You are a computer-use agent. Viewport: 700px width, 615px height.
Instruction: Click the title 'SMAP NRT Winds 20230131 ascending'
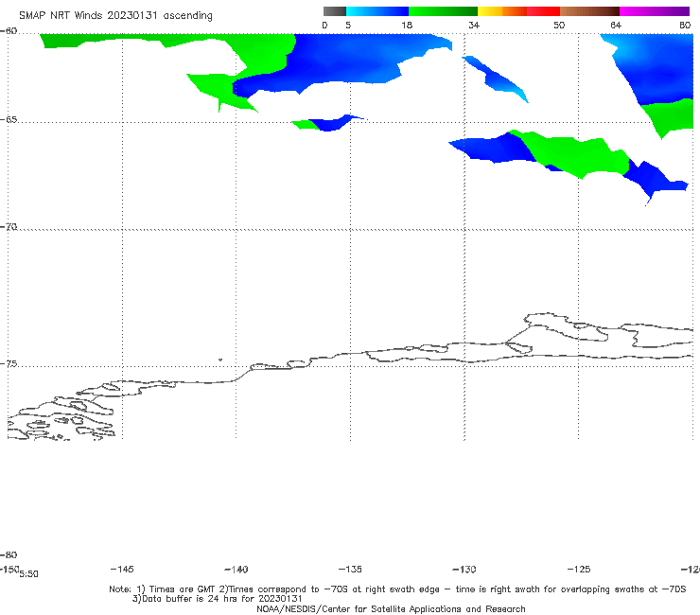115,15
